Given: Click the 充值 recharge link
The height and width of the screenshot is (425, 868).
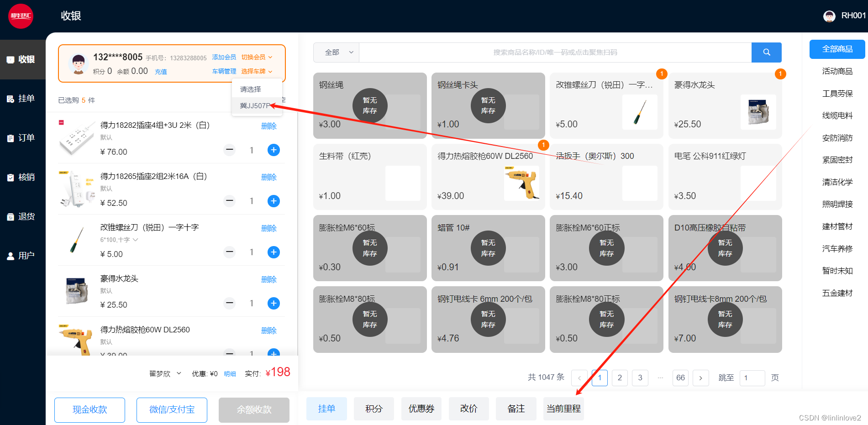Looking at the screenshot, I should pyautogui.click(x=161, y=72).
